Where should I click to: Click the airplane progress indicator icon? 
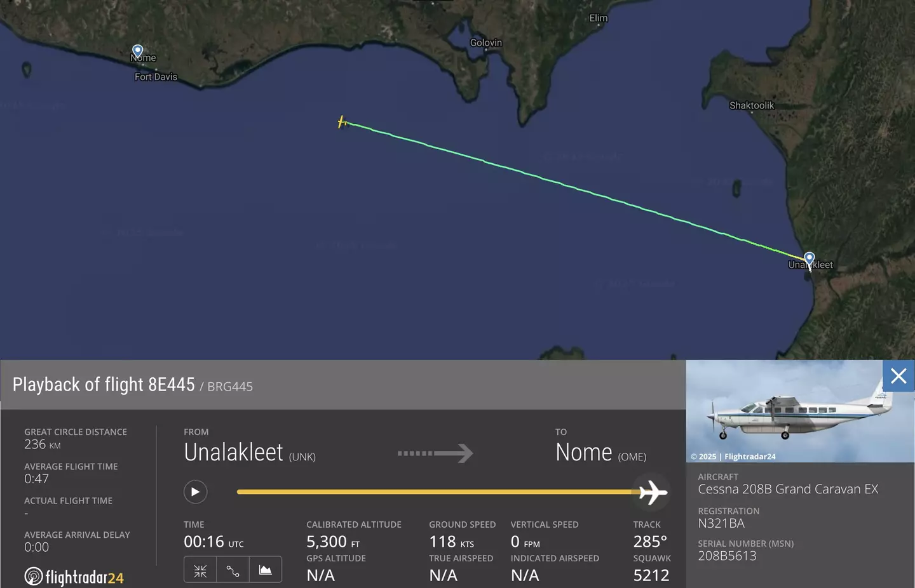652,491
